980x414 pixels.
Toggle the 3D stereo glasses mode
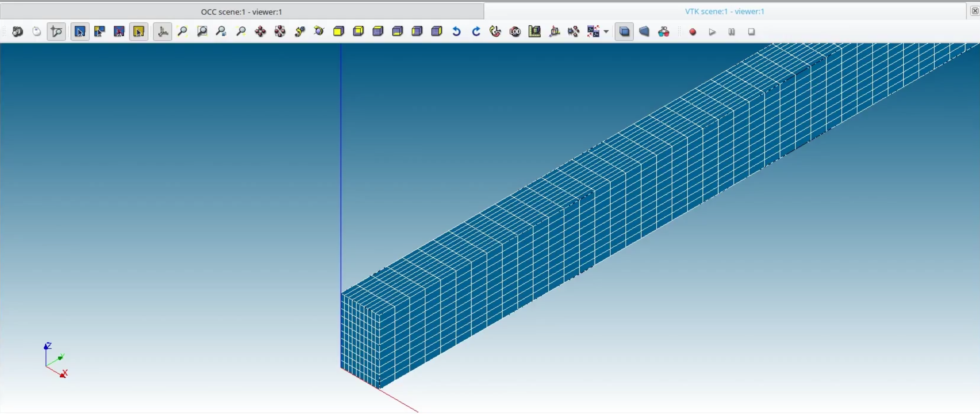(x=663, y=32)
